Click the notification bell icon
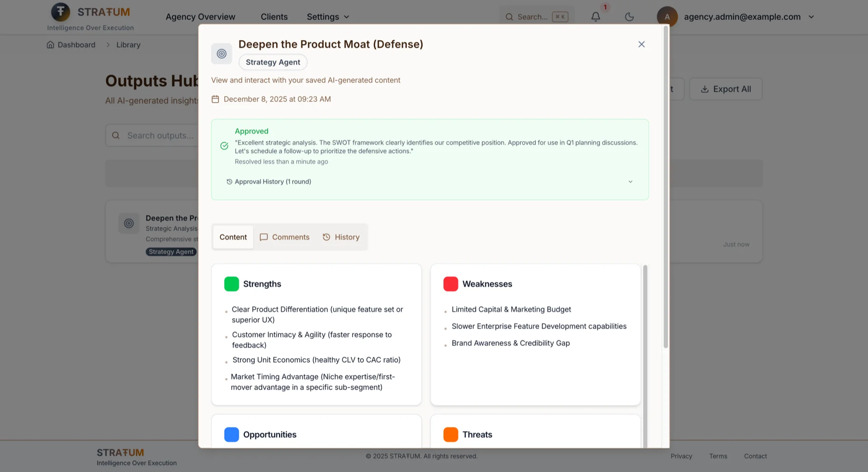This screenshot has height=472, width=868. [595, 17]
